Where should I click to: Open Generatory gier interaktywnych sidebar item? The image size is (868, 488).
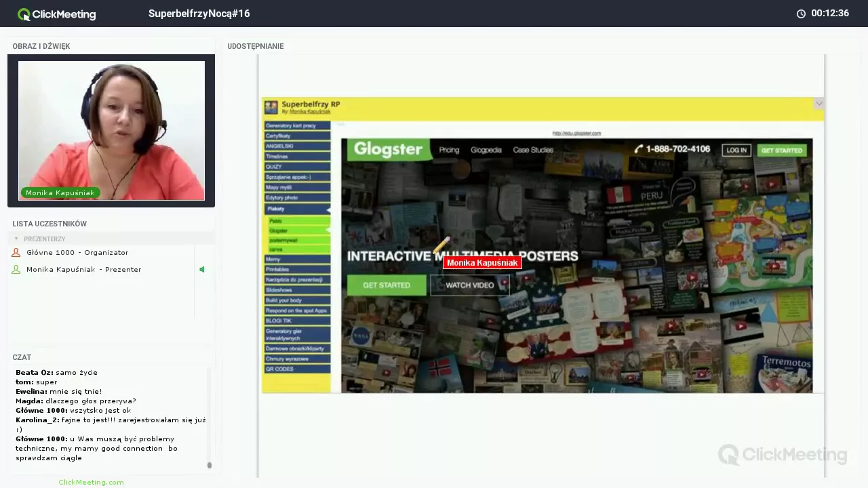click(298, 334)
